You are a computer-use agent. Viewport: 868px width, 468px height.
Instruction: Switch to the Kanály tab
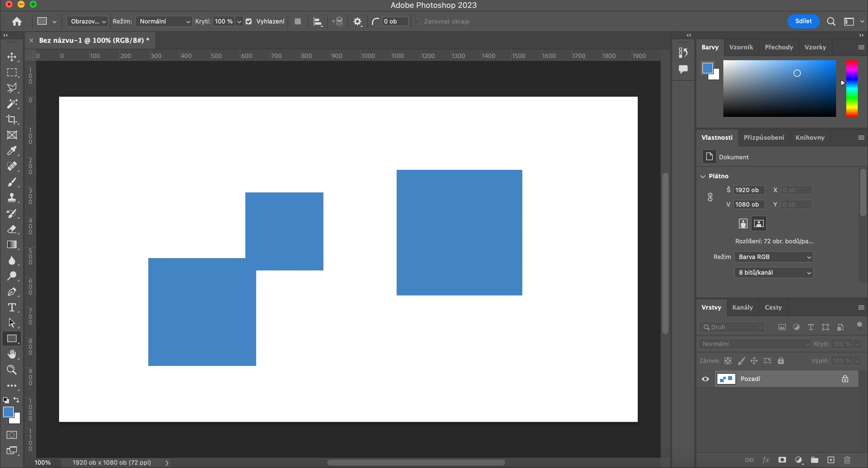(x=742, y=307)
